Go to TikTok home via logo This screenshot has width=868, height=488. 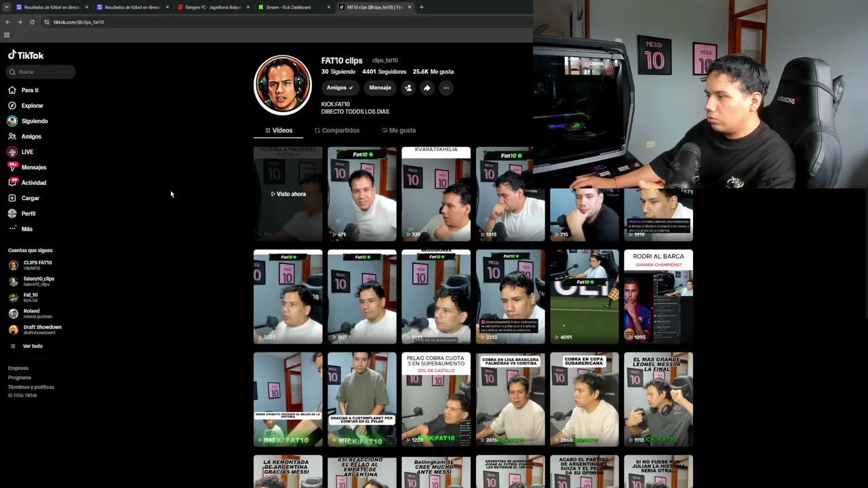tap(26, 56)
